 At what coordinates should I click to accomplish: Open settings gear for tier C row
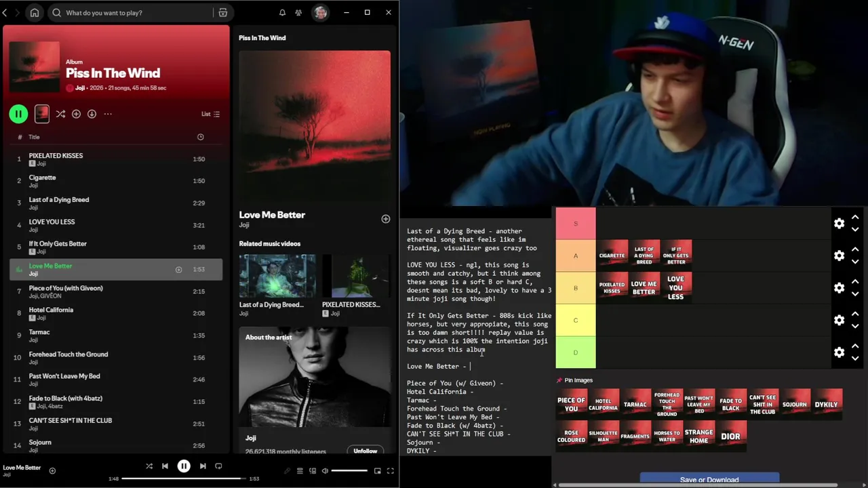[x=840, y=320]
